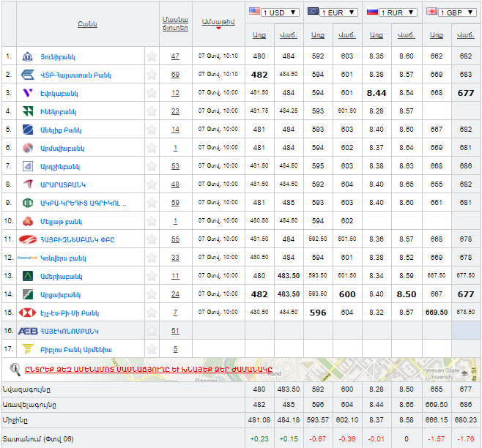Toggle favorite star for Artsakhbank
Image resolution: width=482 pixels, height=448 pixels.
(152, 294)
